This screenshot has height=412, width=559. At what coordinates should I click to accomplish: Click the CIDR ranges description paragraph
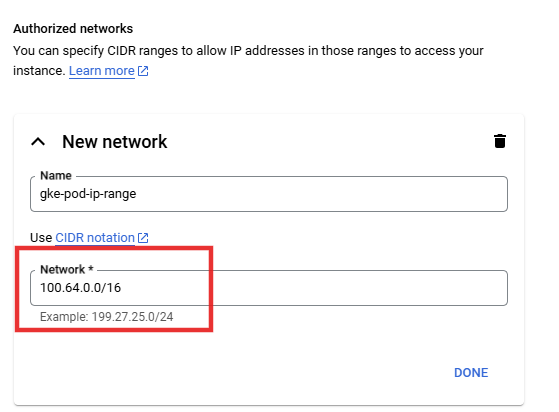tap(248, 61)
